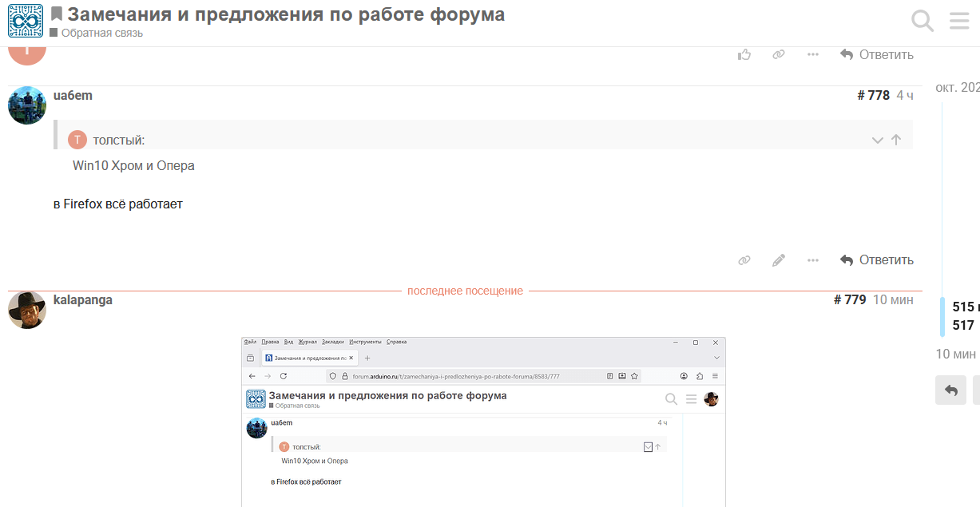Open the forum search
Screen dimensions: 980x507
(x=922, y=21)
